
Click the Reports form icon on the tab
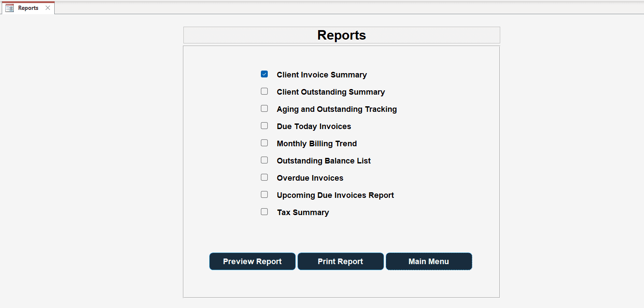9,7
